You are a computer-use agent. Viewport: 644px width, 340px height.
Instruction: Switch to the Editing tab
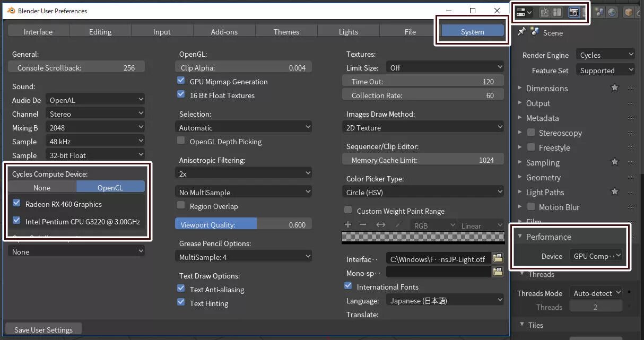(x=100, y=31)
